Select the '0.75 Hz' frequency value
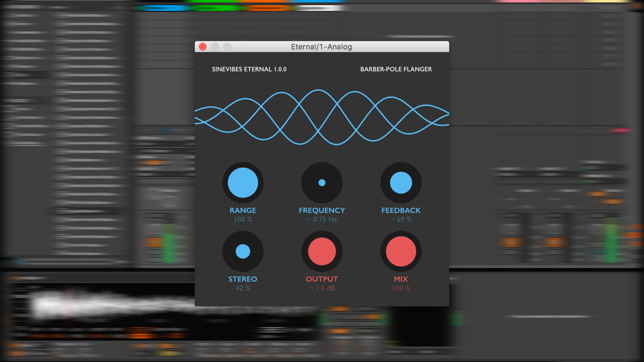 point(321,219)
